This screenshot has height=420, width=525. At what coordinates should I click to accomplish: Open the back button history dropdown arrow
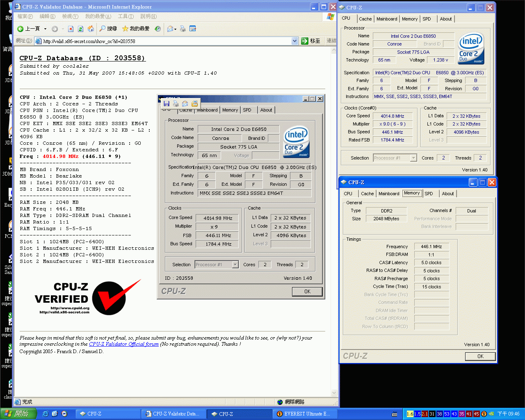coord(45,29)
